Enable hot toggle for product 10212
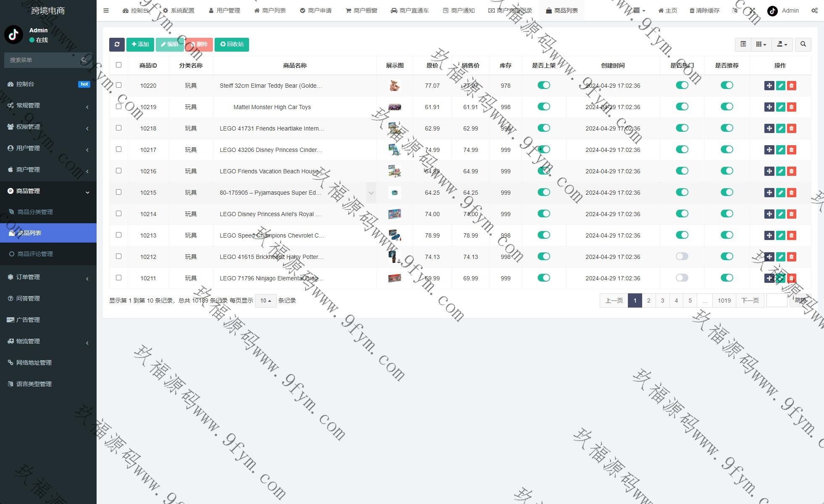Screen dimensions: 824x504 click(x=682, y=256)
